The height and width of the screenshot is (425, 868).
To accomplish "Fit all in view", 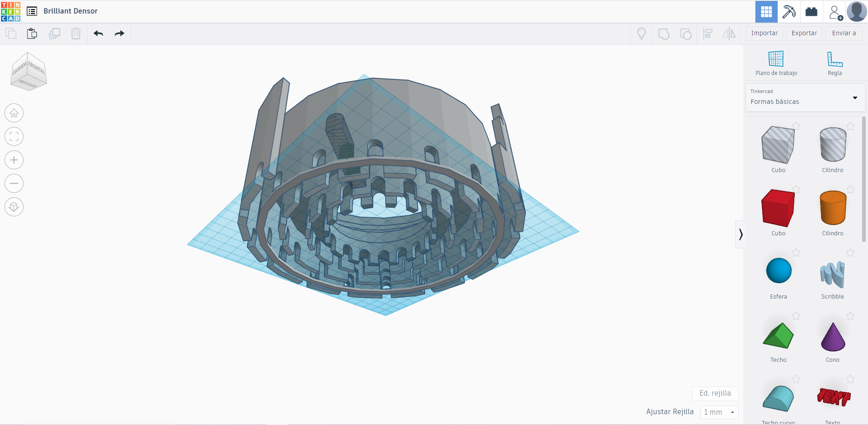I will [14, 136].
